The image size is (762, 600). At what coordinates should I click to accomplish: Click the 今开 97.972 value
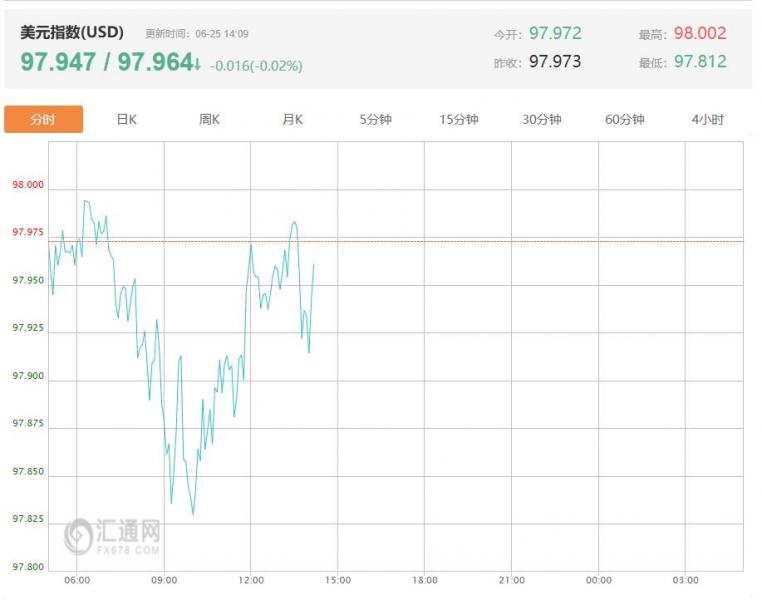pos(555,34)
